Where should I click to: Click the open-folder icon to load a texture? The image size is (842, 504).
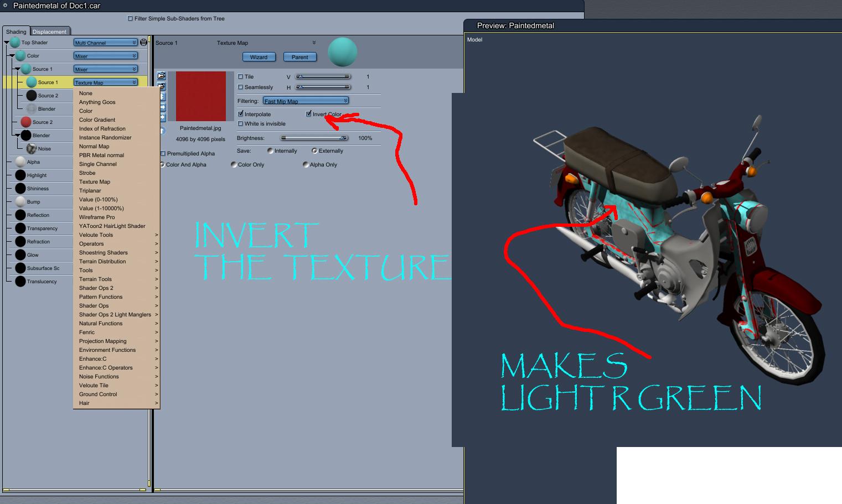pos(162,76)
